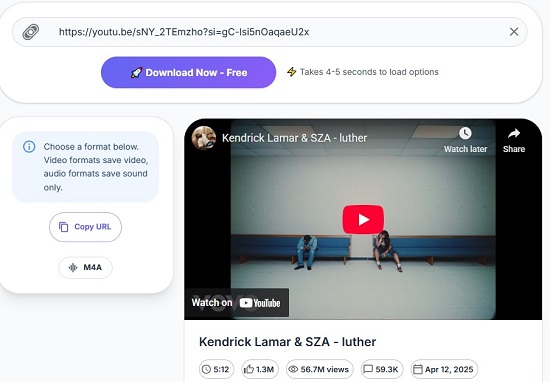This screenshot has width=550, height=382.
Task: Click the calendar icon in date badge
Action: point(418,369)
